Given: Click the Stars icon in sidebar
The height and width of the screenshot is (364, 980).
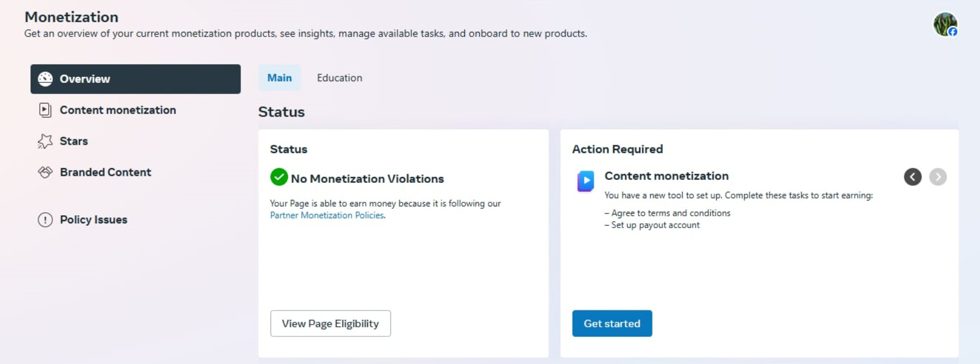Looking at the screenshot, I should [x=45, y=141].
